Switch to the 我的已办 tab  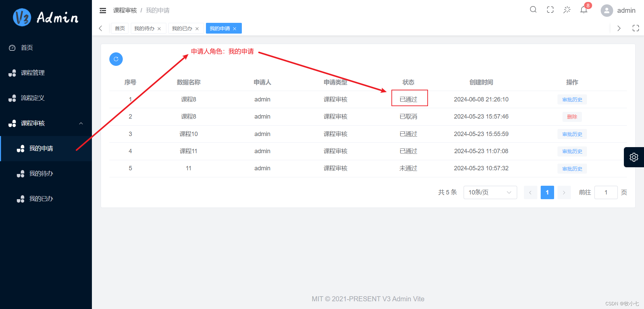182,29
